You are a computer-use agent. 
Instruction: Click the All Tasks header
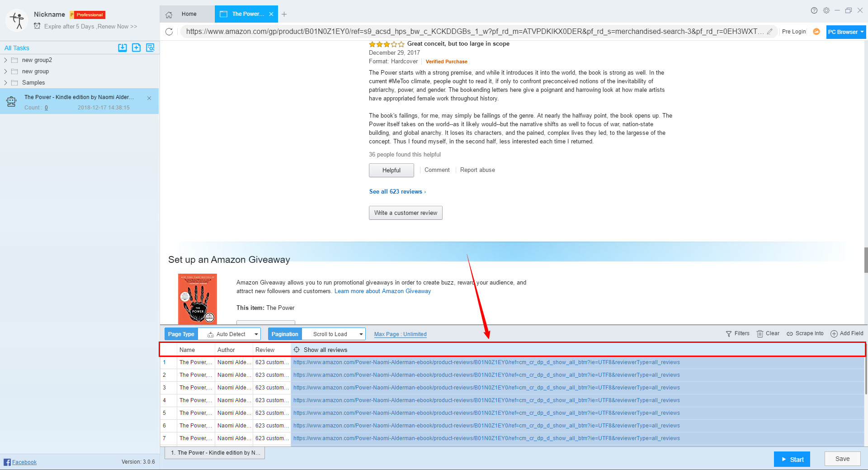17,48
